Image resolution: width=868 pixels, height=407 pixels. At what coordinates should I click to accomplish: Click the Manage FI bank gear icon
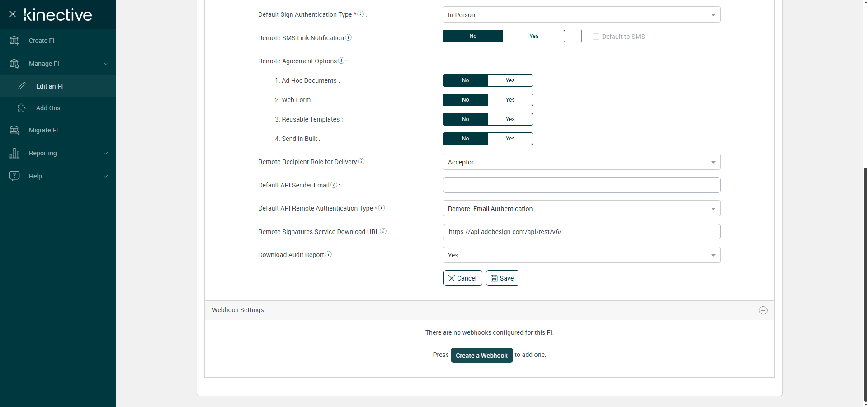[14, 64]
